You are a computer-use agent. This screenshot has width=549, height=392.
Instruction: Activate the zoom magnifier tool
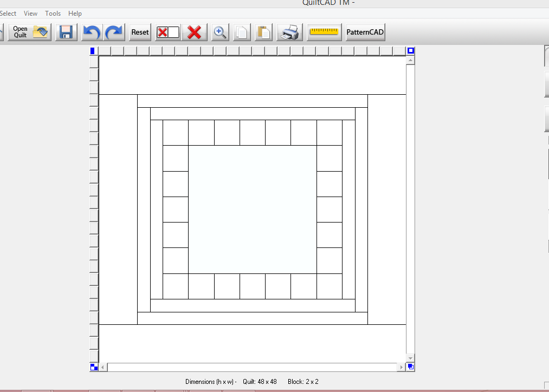tap(220, 32)
